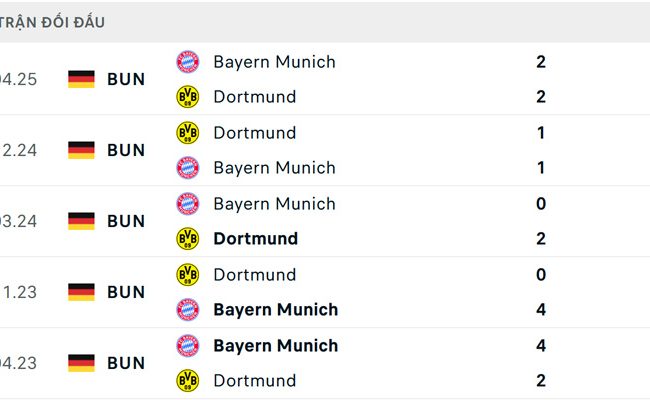Click German flag in the 03.24 row
The image size is (650, 400).
[81, 221]
